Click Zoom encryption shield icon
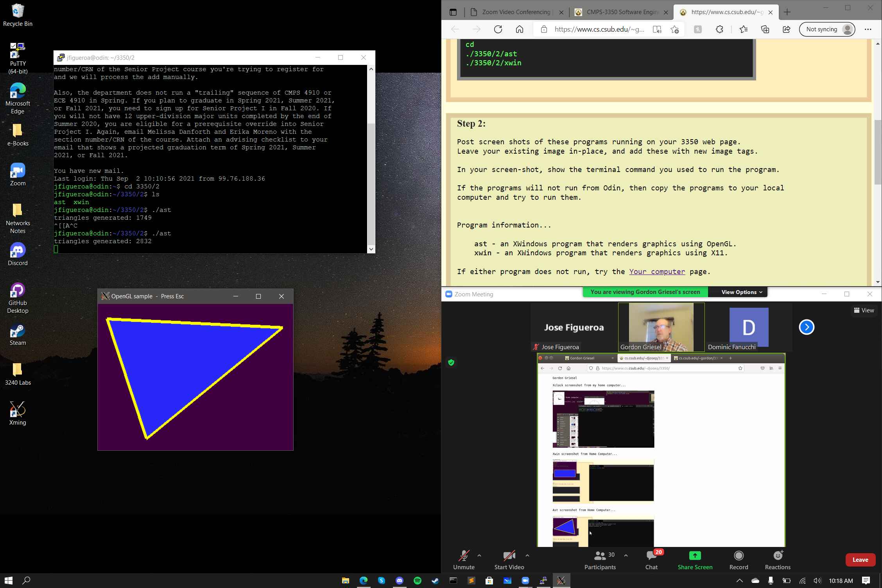882x588 pixels. [x=451, y=362]
